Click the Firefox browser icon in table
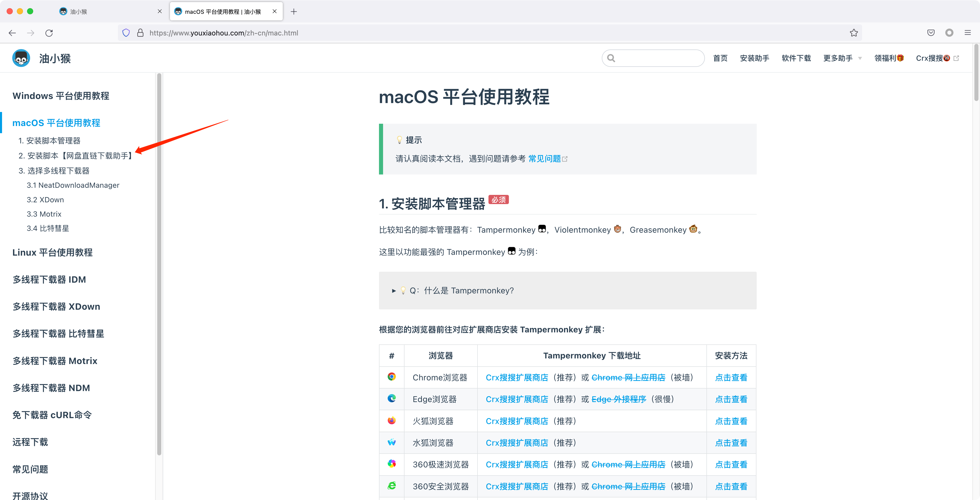This screenshot has width=980, height=500. 391,420
